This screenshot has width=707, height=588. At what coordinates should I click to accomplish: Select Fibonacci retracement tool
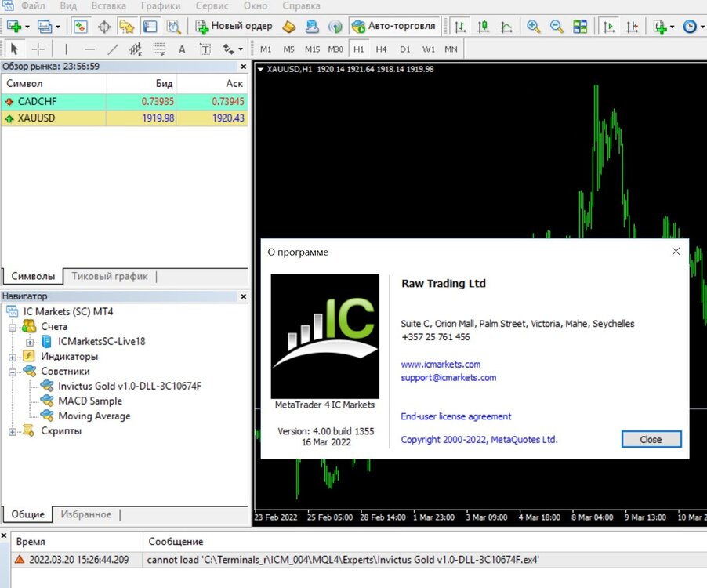point(158,49)
